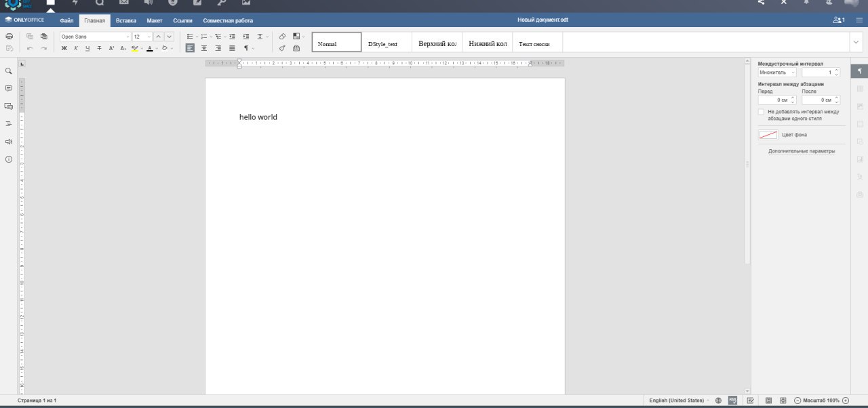868x408 pixels.
Task: Open Comments panel in left sidebar
Action: pyautogui.click(x=9, y=89)
